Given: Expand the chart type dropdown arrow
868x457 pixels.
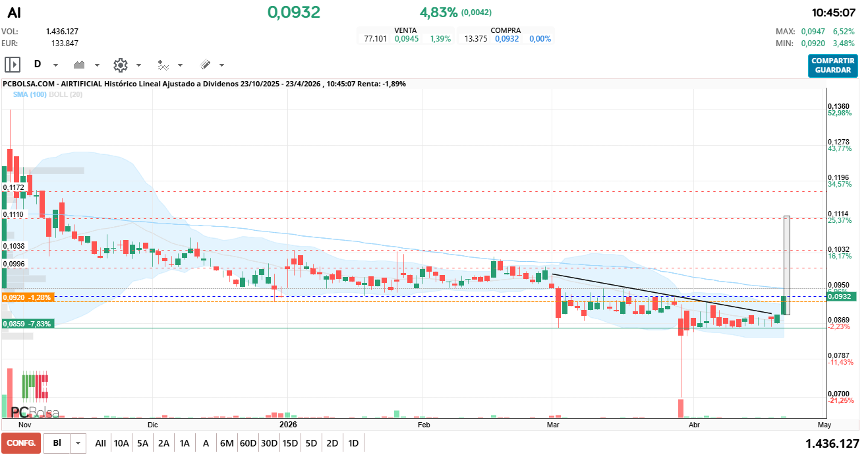Looking at the screenshot, I should coord(97,65).
